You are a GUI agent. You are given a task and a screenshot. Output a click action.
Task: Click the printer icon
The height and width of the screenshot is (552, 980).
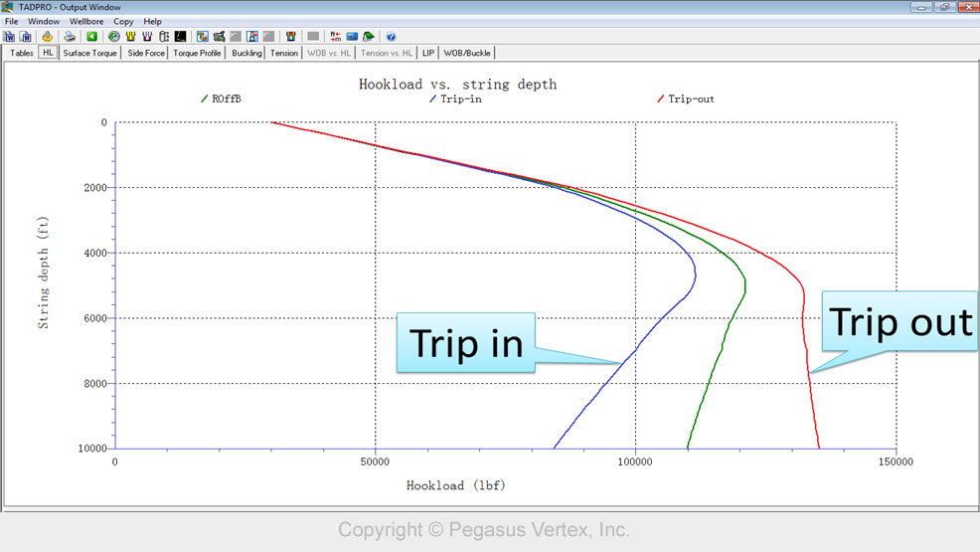[x=70, y=36]
